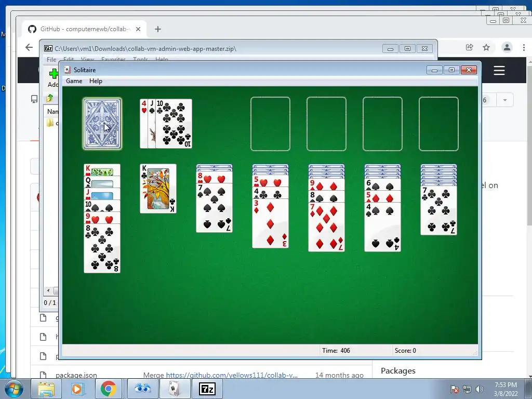
Task: Select the 7 of diamonds in fifth column
Action: pos(326,227)
